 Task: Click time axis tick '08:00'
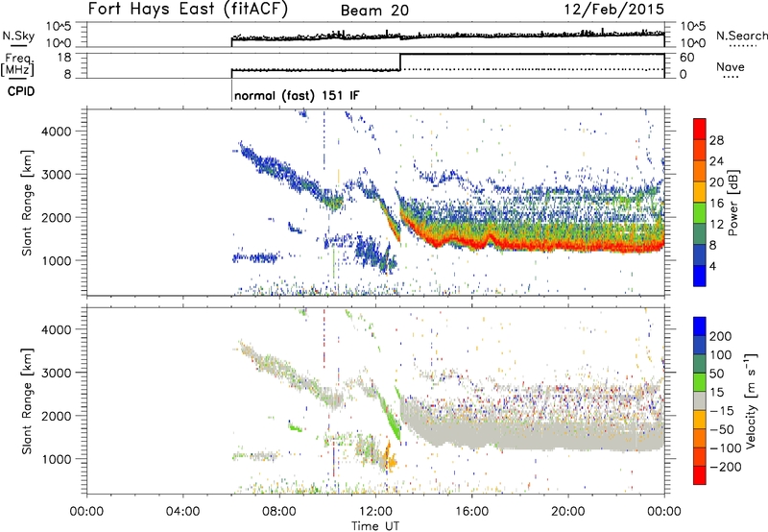[x=278, y=512]
